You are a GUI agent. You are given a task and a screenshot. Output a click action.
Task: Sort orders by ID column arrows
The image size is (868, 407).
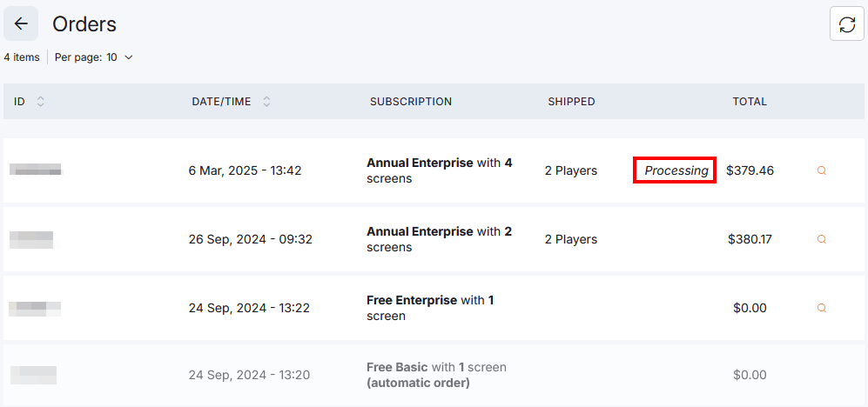coord(41,102)
